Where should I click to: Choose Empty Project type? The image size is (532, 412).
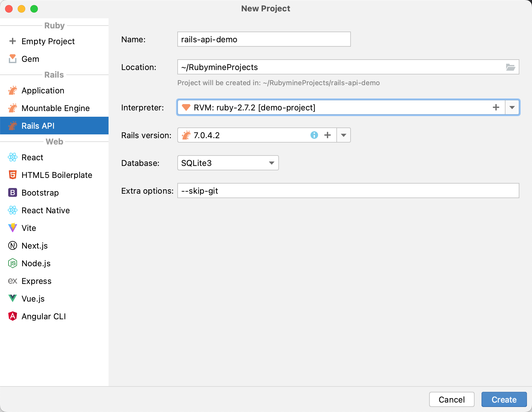pos(54,41)
